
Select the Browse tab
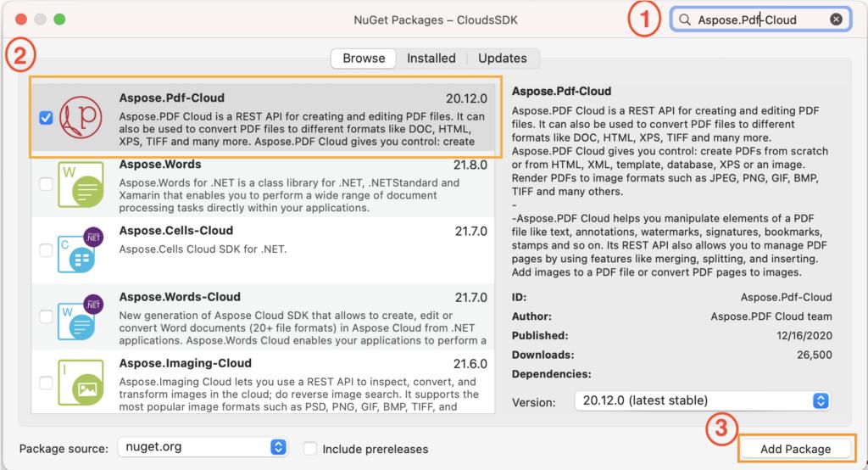point(363,59)
